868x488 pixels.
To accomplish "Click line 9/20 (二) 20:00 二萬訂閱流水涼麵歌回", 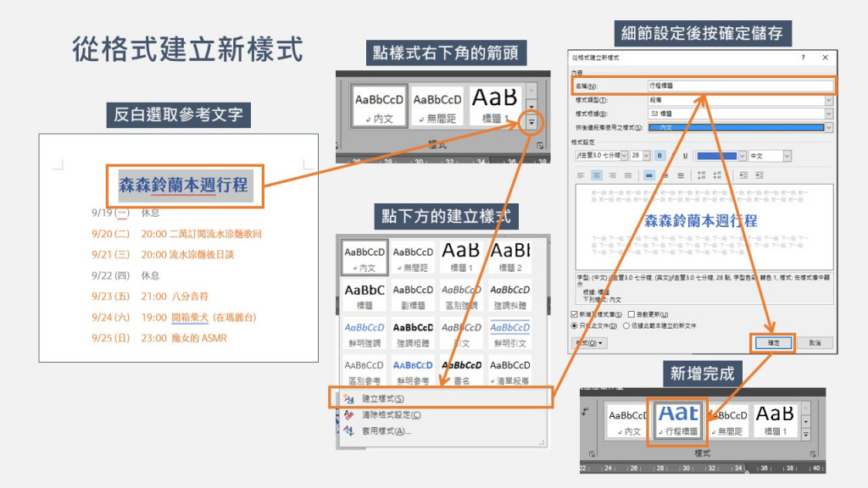I will click(176, 234).
